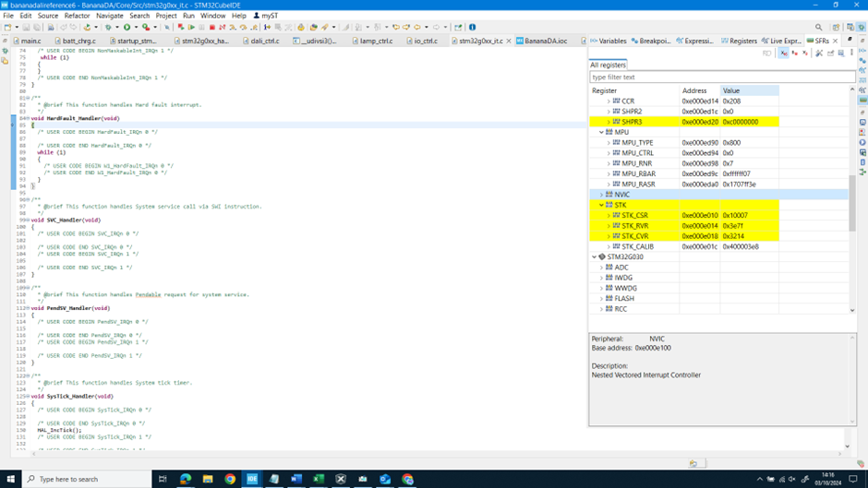Click the SFRs view three-dot menu icon
This screenshot has height=488, width=868.
(852, 54)
